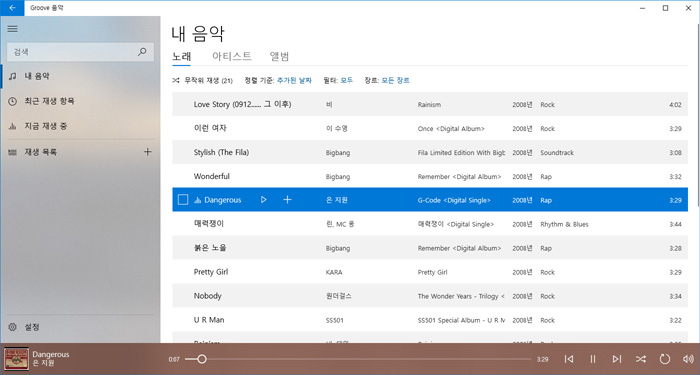The image size is (700, 375).
Task: Click artist KARA
Action: click(x=334, y=272)
